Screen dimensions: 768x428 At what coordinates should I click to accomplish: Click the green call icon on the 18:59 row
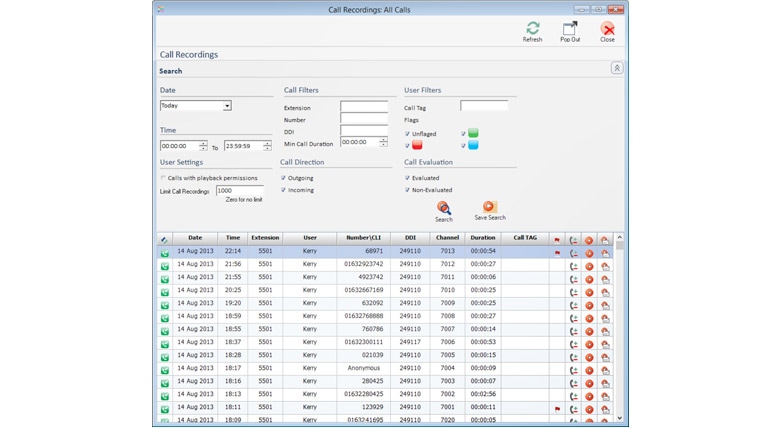(x=165, y=318)
